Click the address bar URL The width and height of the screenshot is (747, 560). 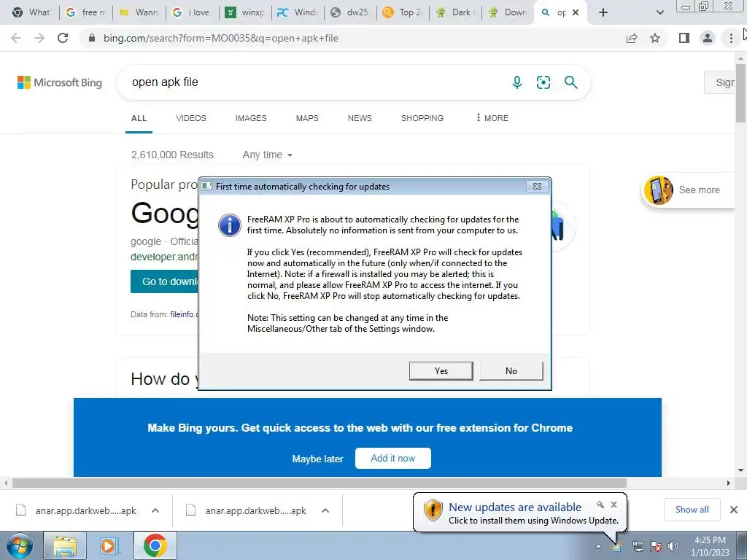click(220, 38)
